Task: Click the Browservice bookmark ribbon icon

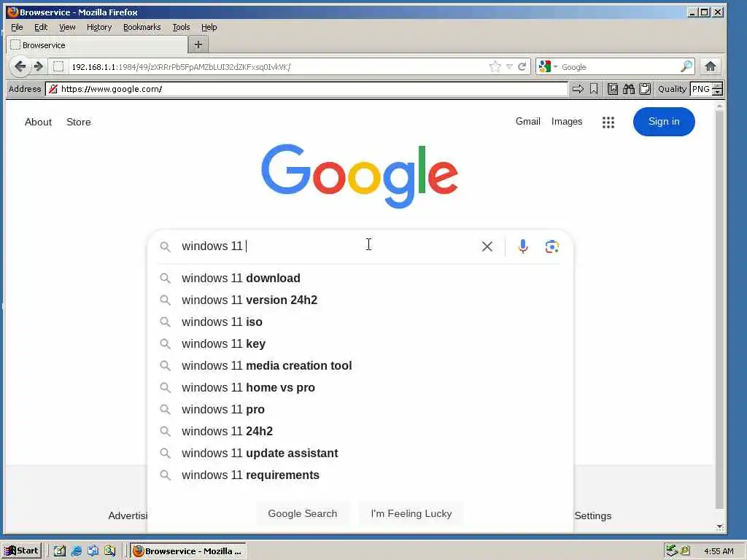Action: coord(594,89)
